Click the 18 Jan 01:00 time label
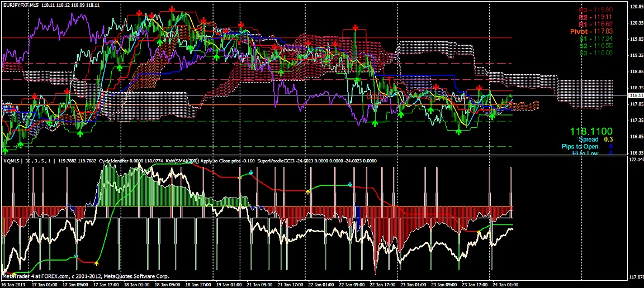This screenshot has width=644, height=288. 136,284
